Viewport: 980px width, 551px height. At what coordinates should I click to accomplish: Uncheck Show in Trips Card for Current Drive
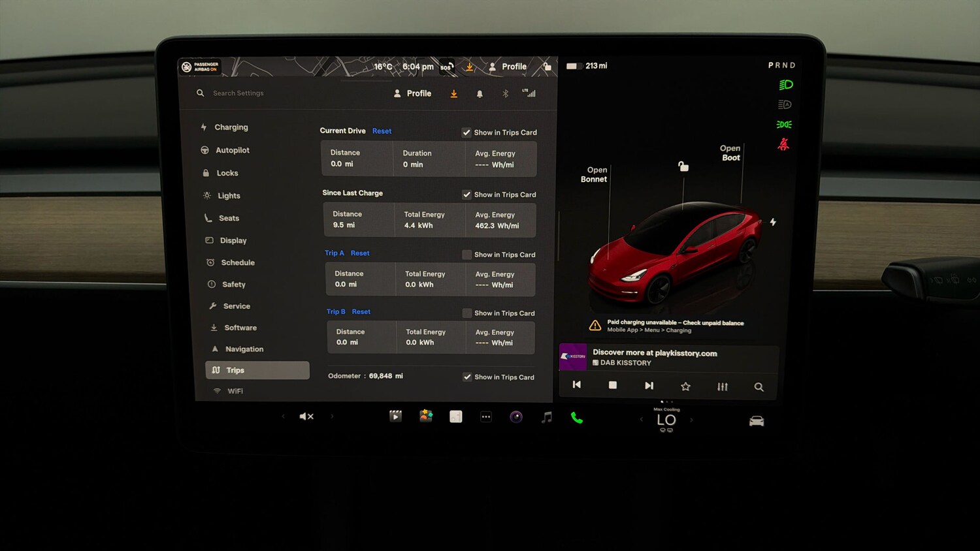click(466, 132)
